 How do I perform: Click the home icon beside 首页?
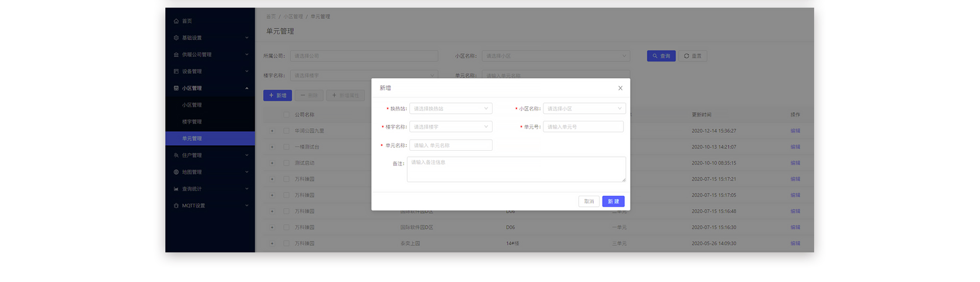click(176, 21)
